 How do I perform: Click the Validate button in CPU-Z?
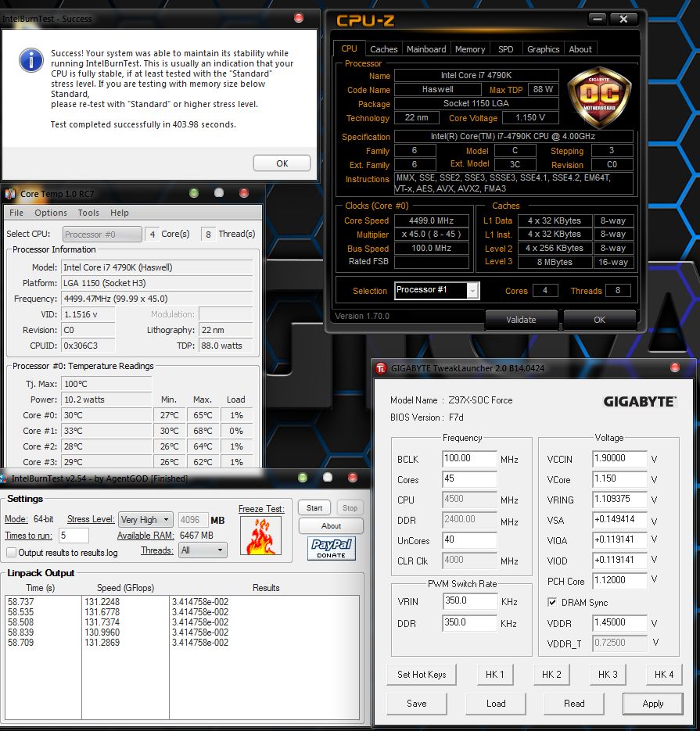point(522,319)
